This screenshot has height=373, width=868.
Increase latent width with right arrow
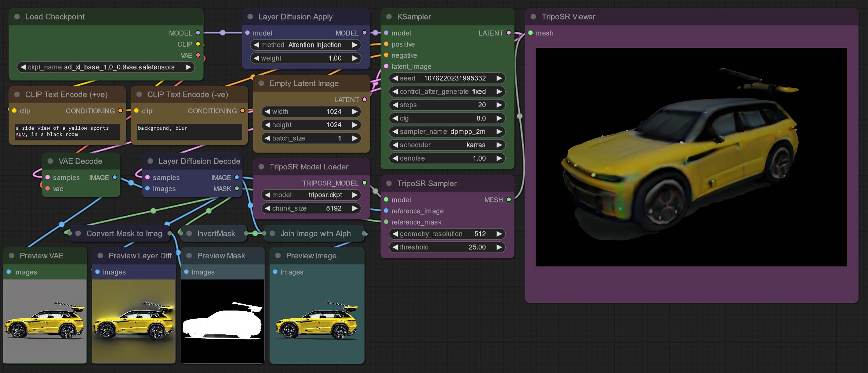tap(355, 111)
